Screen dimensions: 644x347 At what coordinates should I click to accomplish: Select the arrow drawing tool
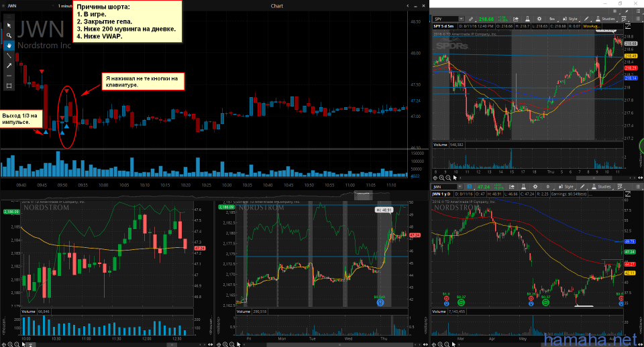[x=9, y=66]
